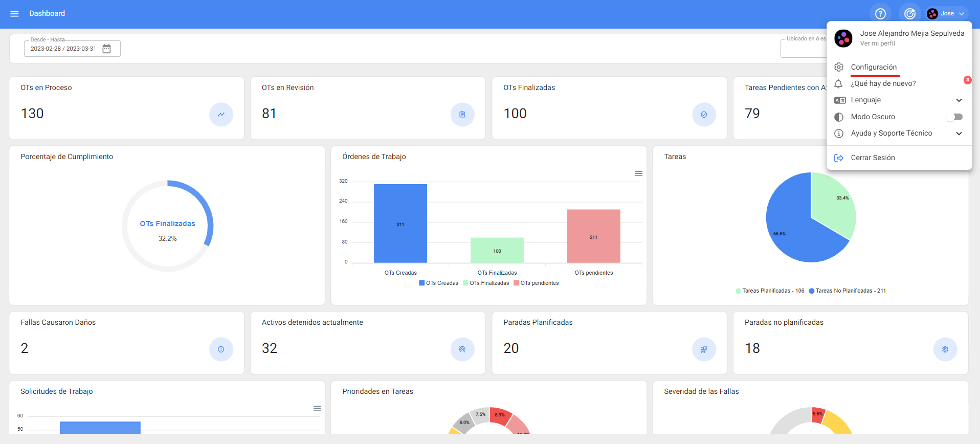
Task: Toggle Tareas Planificadas legend entry
Action: tap(770, 291)
